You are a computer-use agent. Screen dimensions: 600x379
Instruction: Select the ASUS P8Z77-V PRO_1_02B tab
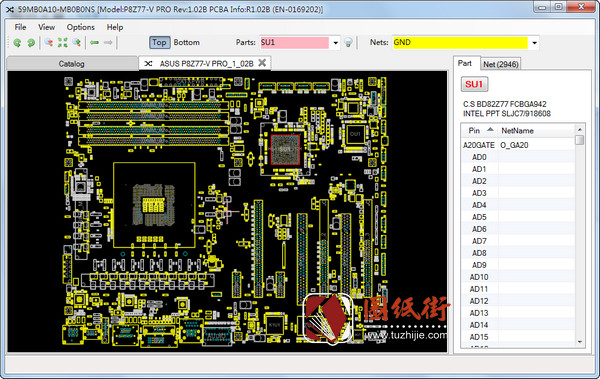coord(206,64)
